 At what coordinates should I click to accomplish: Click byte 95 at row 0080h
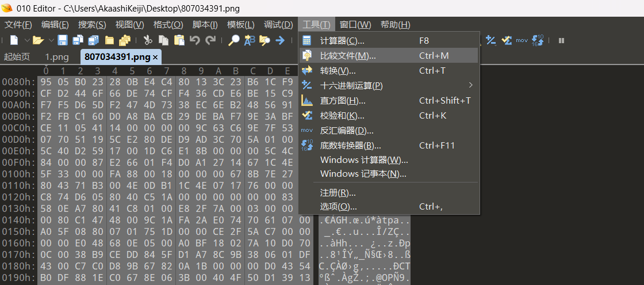tap(46, 82)
